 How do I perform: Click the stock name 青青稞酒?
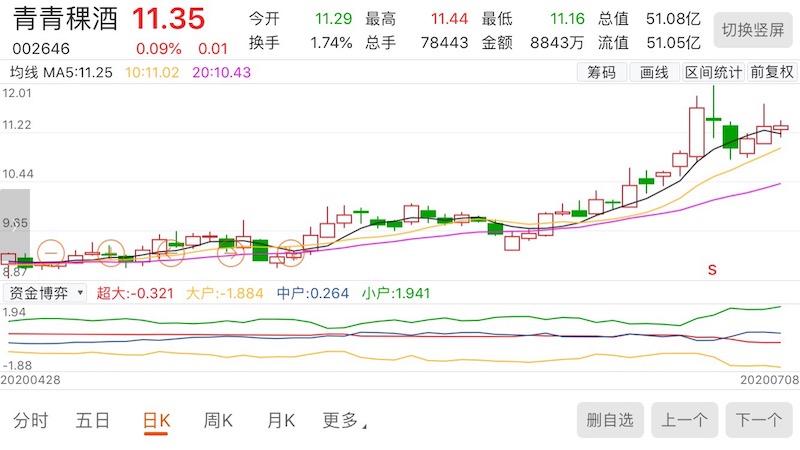tap(65, 19)
